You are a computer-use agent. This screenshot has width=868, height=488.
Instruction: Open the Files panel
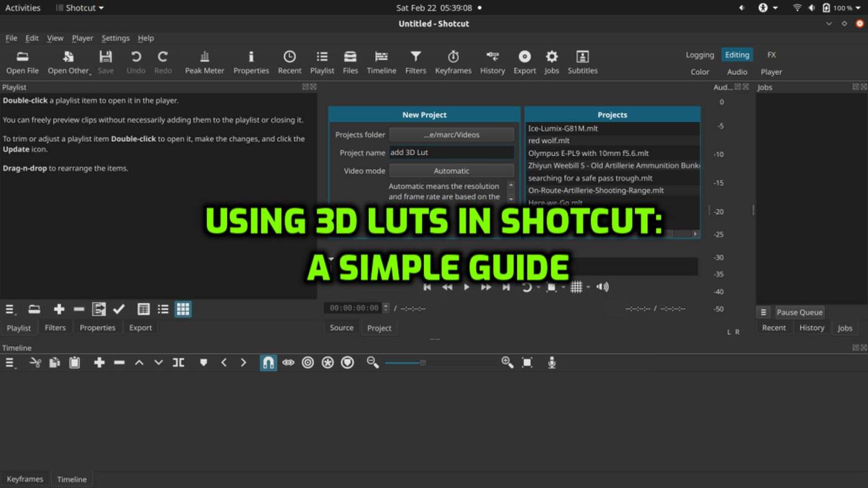coord(350,63)
